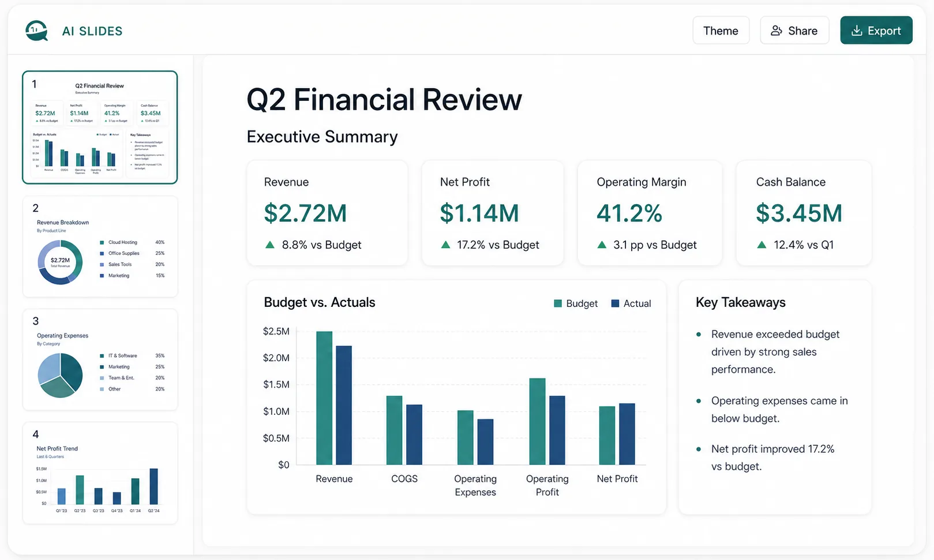Select the Key Takeaways heading
Image resolution: width=934 pixels, height=560 pixels.
[x=741, y=303]
